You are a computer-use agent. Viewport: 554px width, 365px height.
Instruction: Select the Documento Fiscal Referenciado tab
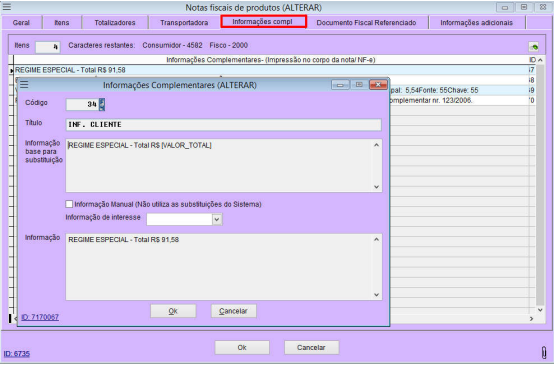[366, 23]
